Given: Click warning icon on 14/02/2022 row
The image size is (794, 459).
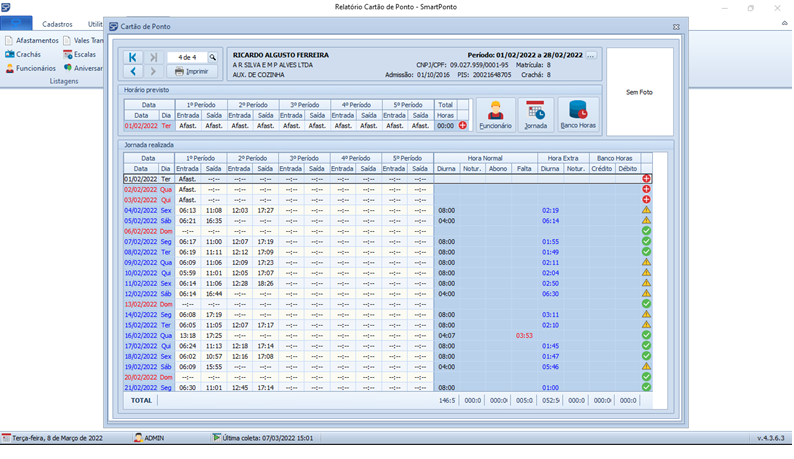Looking at the screenshot, I should (x=646, y=314).
